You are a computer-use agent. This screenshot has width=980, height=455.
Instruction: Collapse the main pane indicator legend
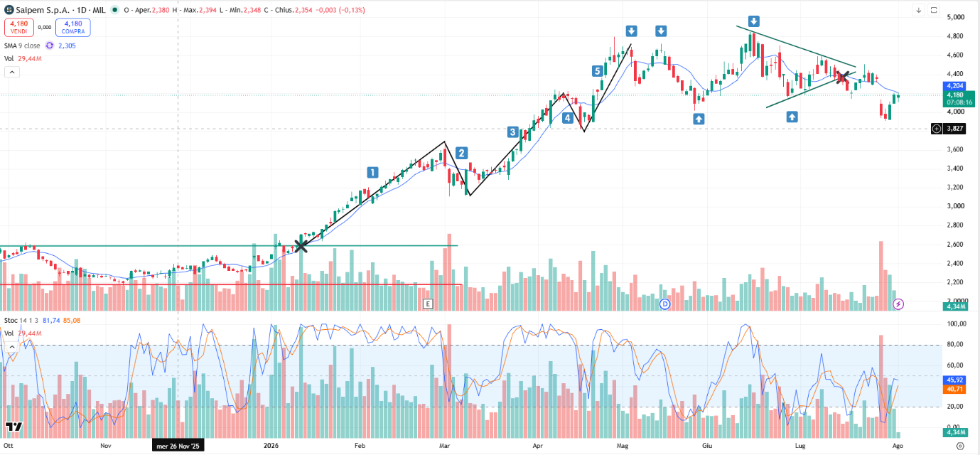(x=11, y=73)
